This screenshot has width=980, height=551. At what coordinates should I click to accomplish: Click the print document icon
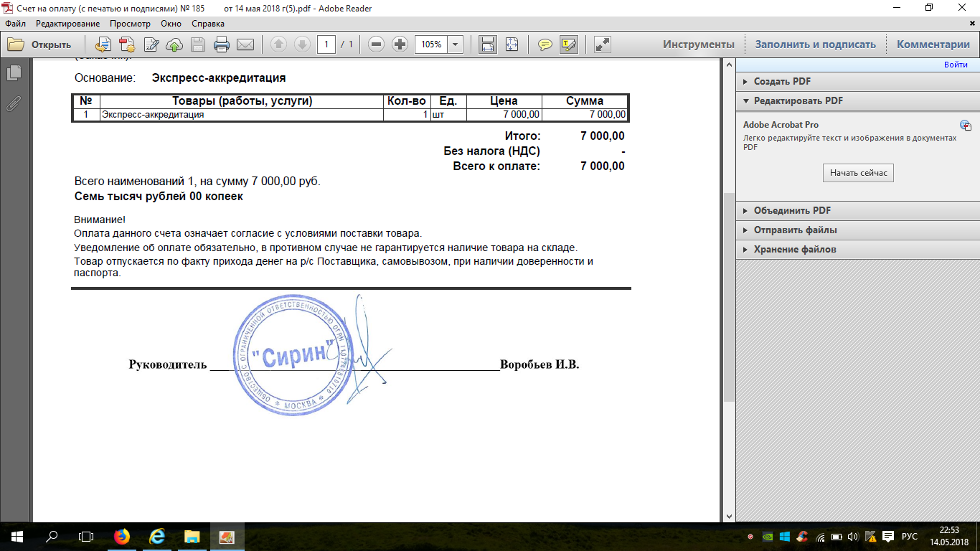pyautogui.click(x=222, y=44)
